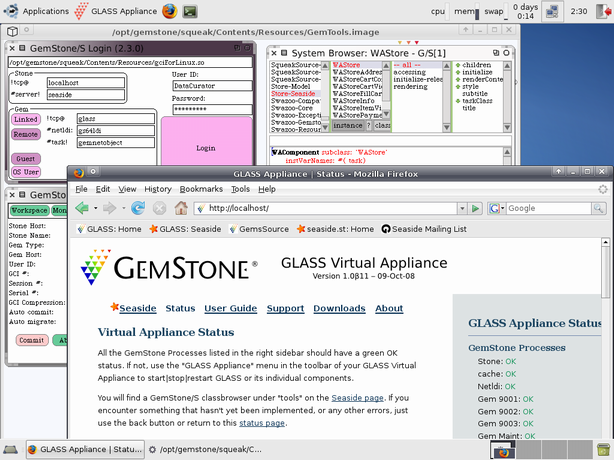The image size is (614, 460).
Task: Click the Commit button in GemStone window
Action: (32, 340)
